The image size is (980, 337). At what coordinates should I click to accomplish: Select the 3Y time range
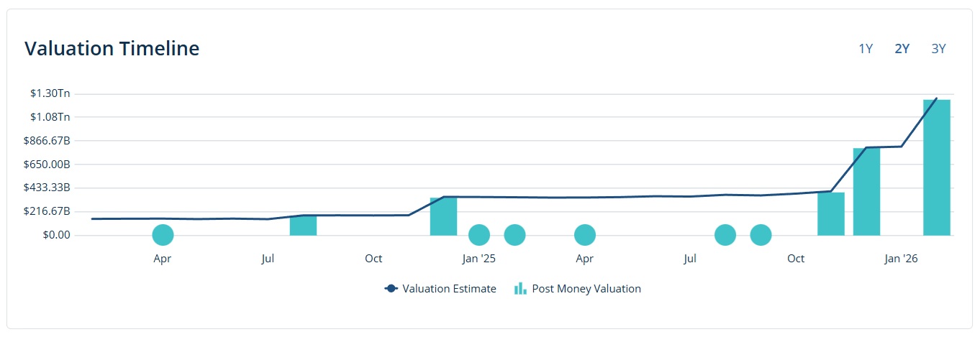click(939, 49)
